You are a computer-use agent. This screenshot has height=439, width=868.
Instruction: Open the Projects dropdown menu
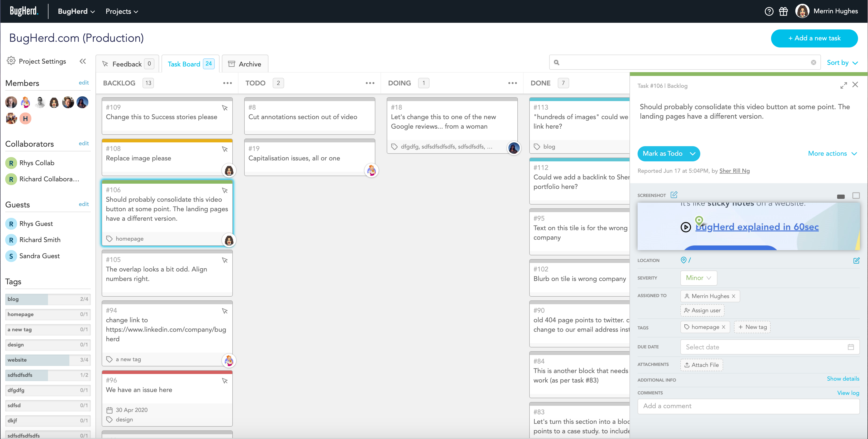click(122, 11)
